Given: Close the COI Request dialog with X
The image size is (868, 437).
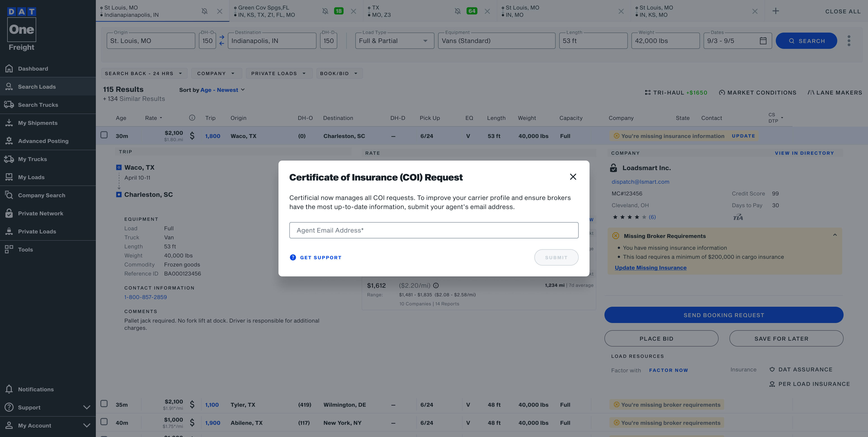Looking at the screenshot, I should [x=573, y=177].
